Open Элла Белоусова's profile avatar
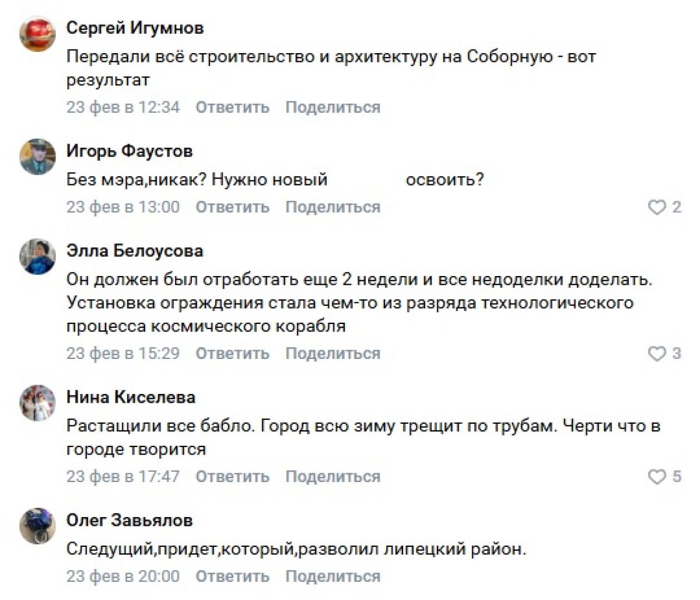This screenshot has width=700, height=600. tap(38, 257)
